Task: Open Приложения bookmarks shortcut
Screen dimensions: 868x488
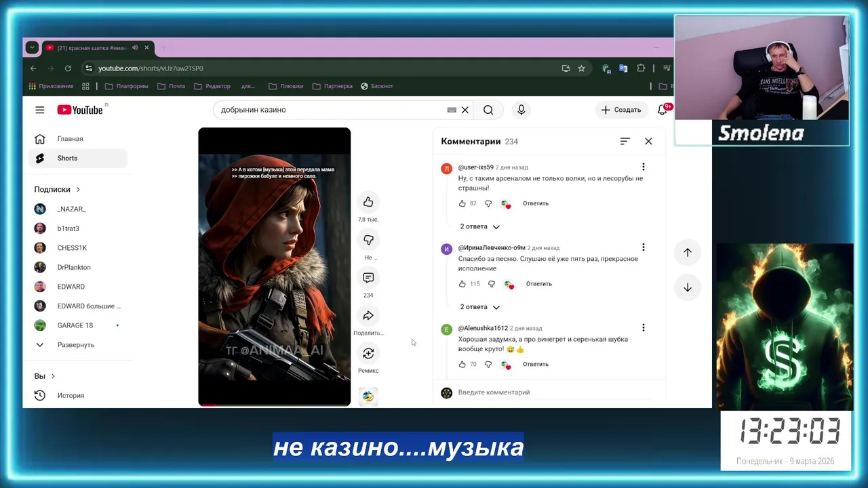Action: [x=51, y=86]
